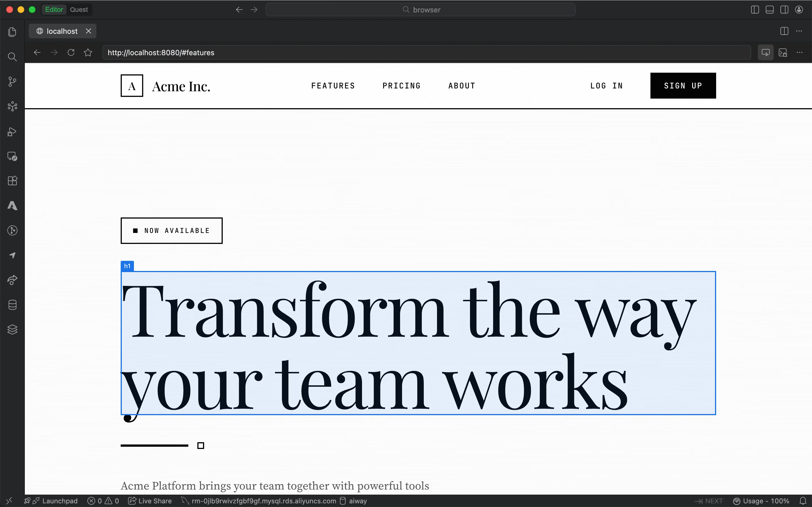Click the URL address bar field

click(426, 53)
